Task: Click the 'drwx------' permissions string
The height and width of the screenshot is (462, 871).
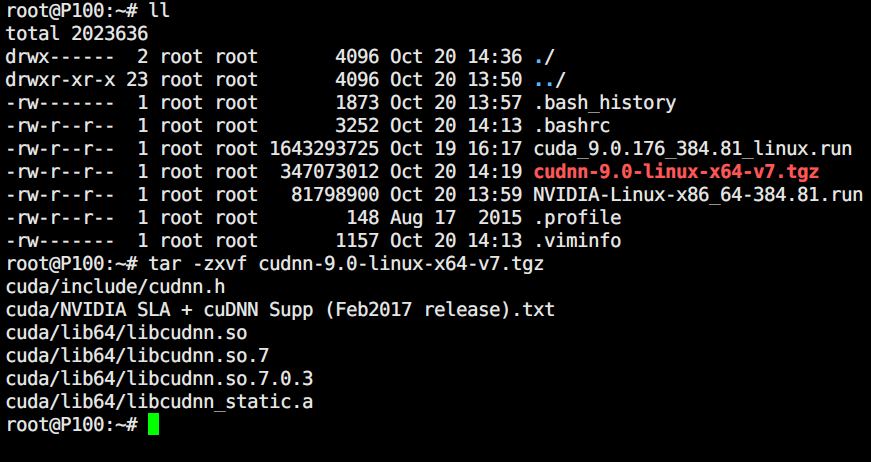Action: [61, 57]
